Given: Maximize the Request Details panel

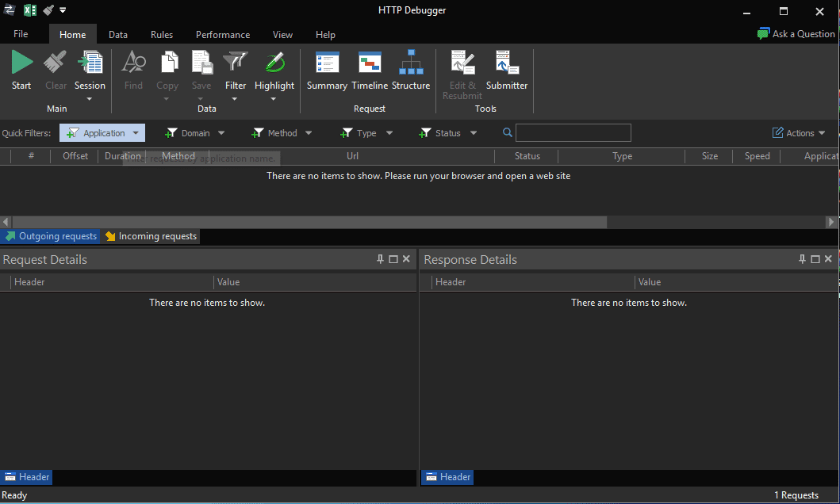Looking at the screenshot, I should 393,259.
